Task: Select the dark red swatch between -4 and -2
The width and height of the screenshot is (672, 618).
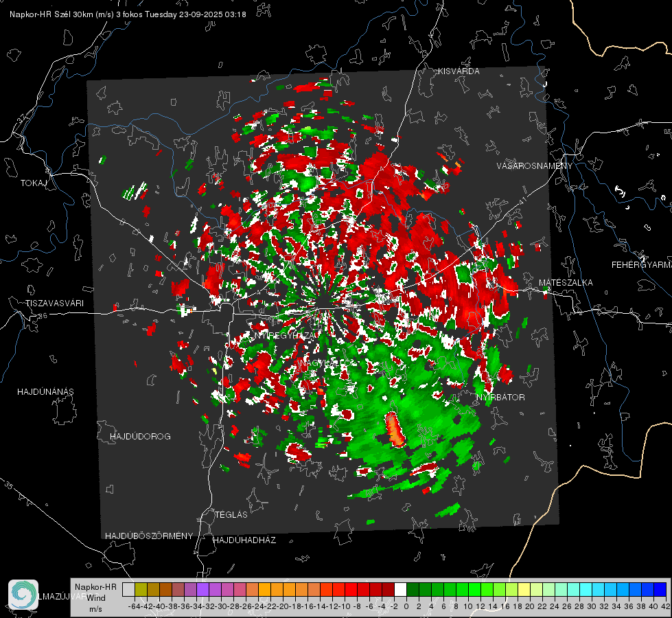Action: [x=389, y=589]
